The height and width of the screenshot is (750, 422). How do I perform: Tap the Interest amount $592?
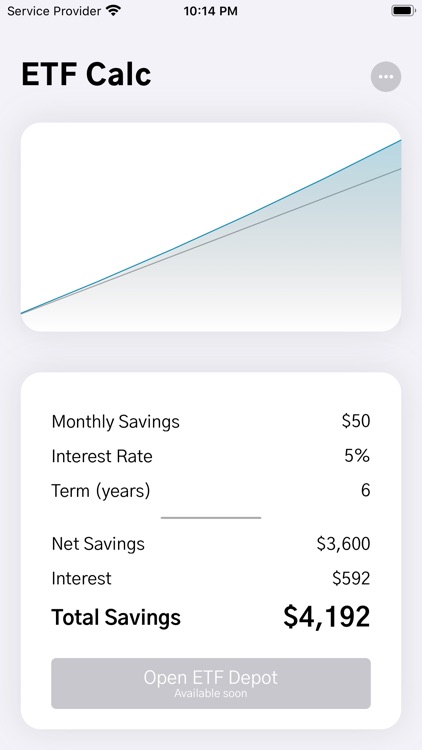(351, 578)
